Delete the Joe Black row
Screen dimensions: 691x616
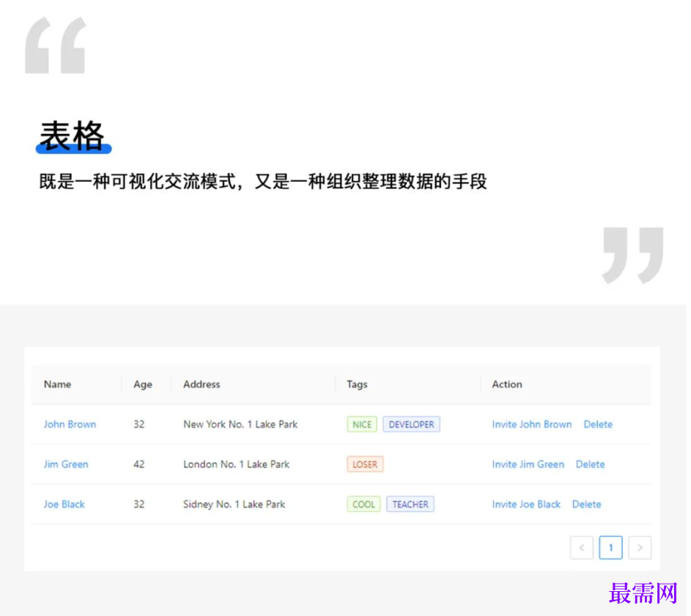[586, 504]
